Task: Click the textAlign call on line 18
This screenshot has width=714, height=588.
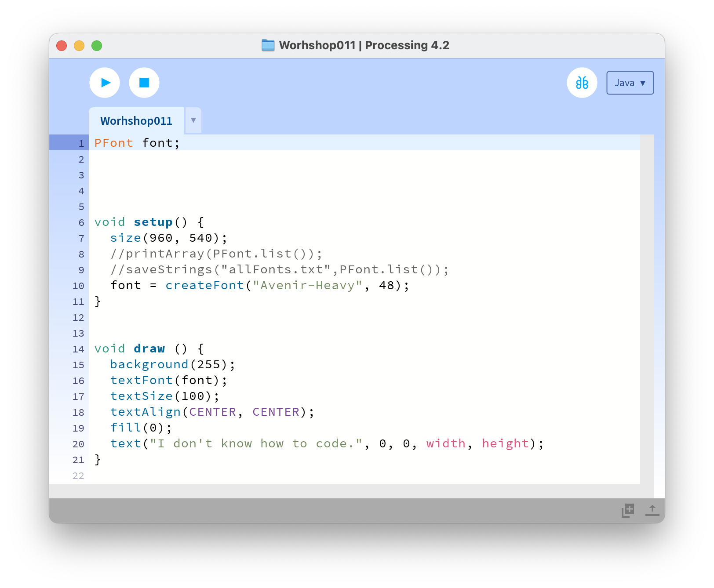Action: coord(145,412)
